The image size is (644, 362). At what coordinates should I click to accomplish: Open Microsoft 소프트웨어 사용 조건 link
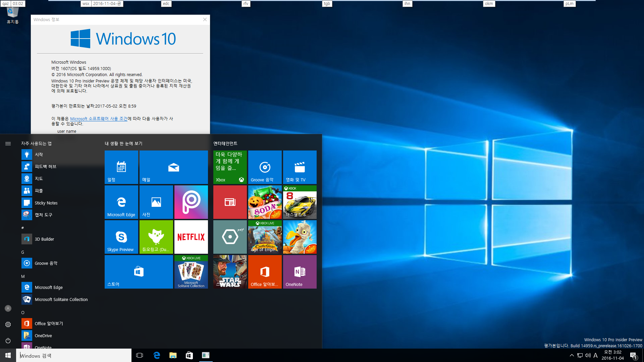99,119
